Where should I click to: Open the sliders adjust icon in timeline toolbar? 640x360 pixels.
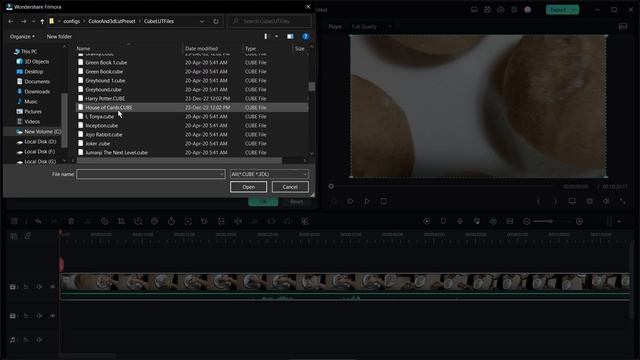[x=221, y=221]
